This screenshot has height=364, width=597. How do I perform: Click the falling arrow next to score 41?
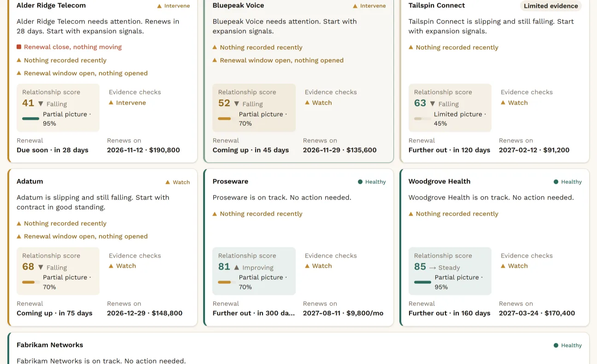41,104
